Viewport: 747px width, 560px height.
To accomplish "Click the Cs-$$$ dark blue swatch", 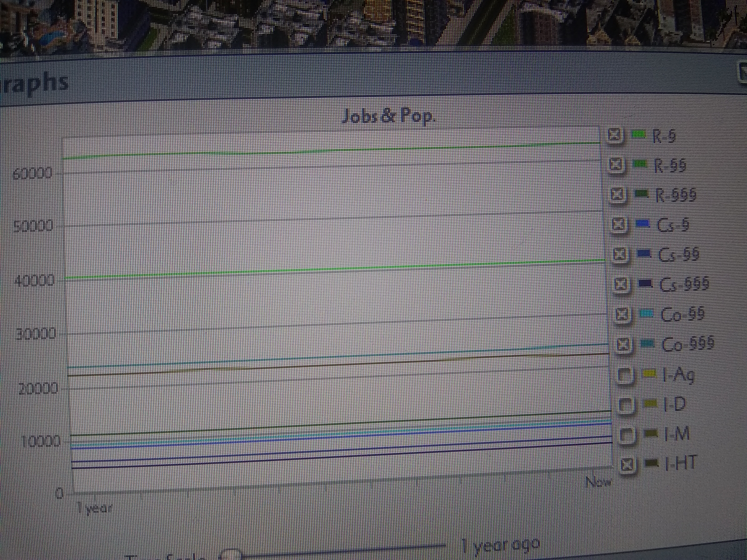I will click(645, 284).
